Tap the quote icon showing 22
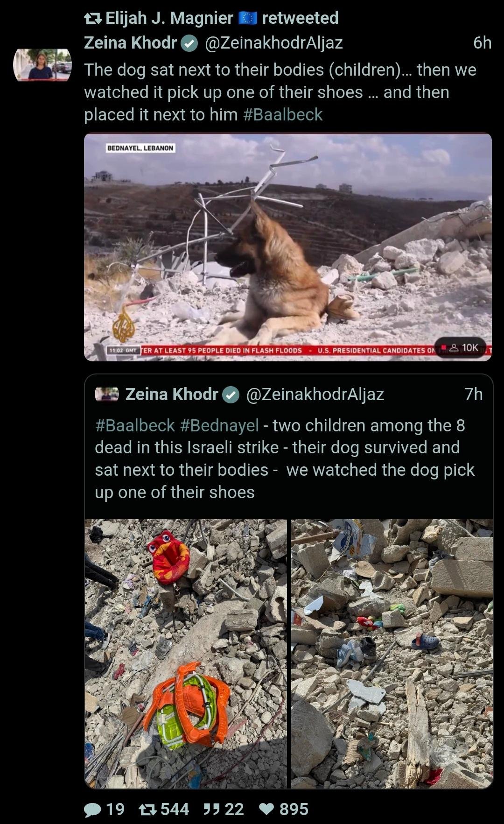The height and width of the screenshot is (824, 504). 211,809
